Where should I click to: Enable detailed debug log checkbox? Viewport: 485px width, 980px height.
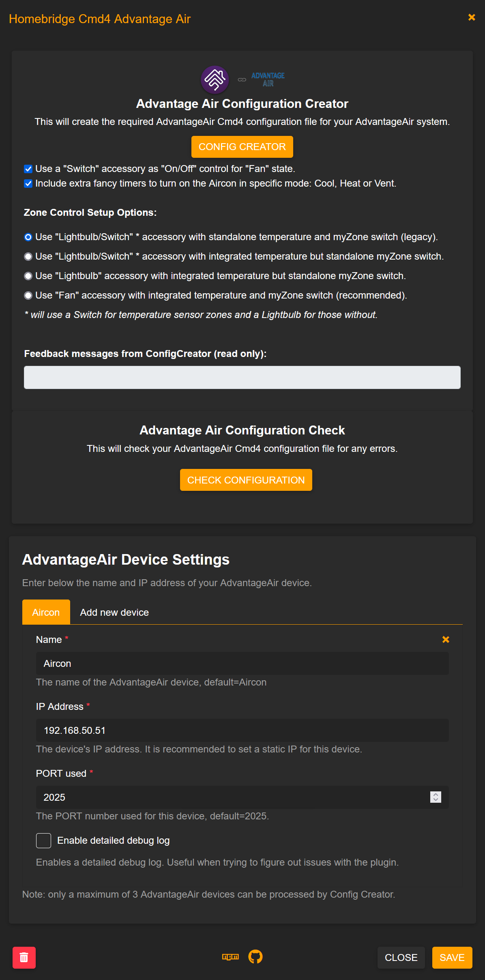point(43,840)
